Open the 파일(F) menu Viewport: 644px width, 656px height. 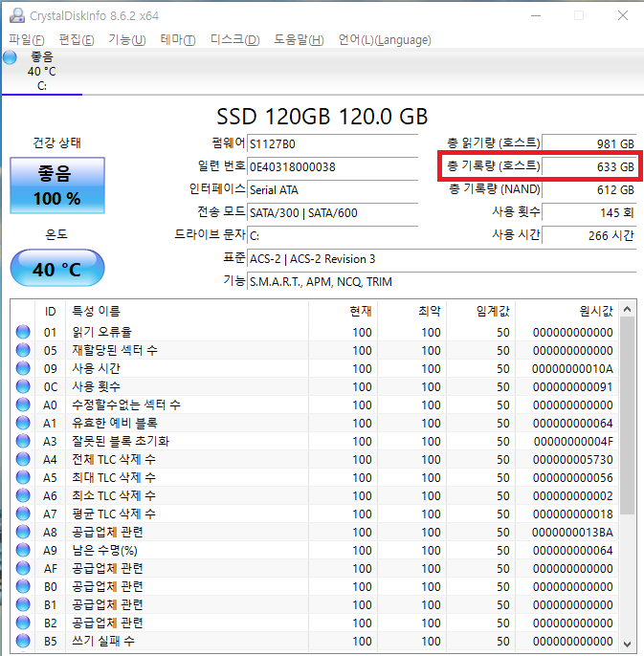pyautogui.click(x=27, y=40)
